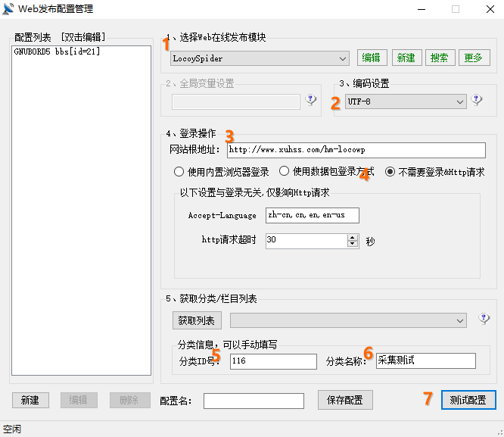Click the 更多 button
The height and width of the screenshot is (437, 504).
pos(473,58)
